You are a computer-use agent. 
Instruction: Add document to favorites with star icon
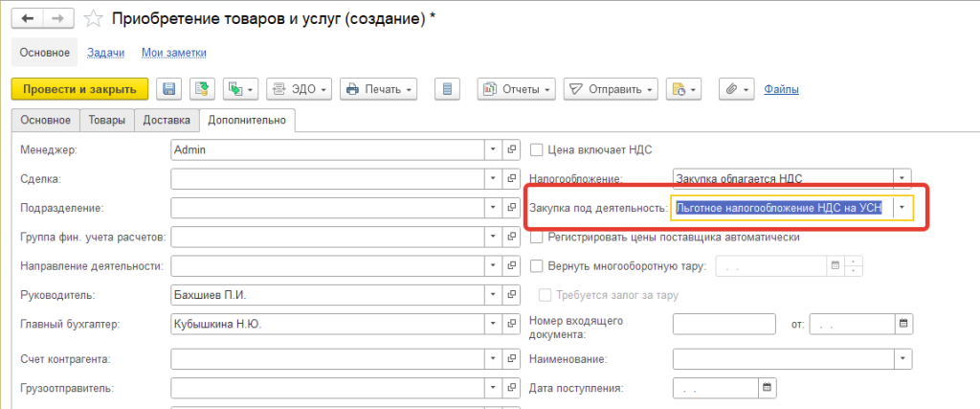(93, 19)
